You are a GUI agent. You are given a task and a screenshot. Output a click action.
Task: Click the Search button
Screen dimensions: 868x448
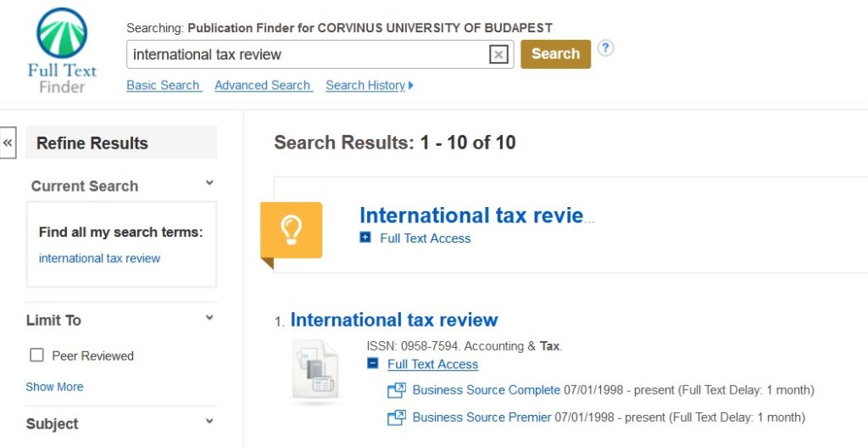(555, 53)
